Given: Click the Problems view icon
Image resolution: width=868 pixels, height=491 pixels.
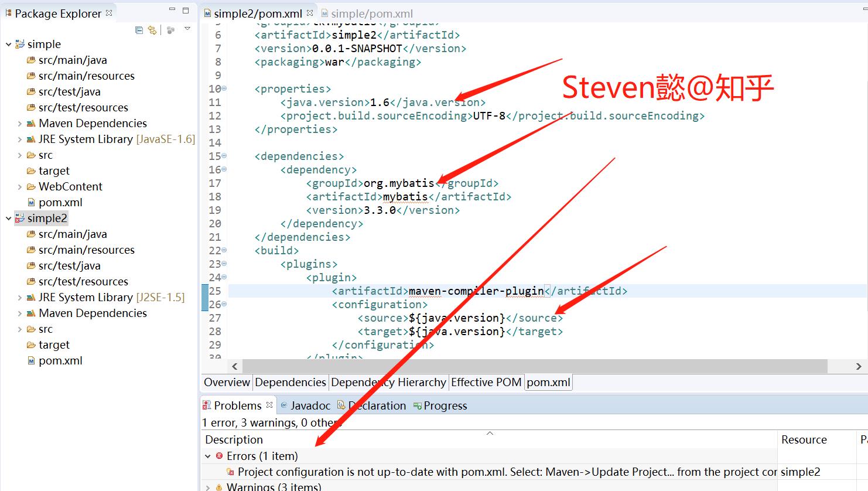Looking at the screenshot, I should click(207, 405).
